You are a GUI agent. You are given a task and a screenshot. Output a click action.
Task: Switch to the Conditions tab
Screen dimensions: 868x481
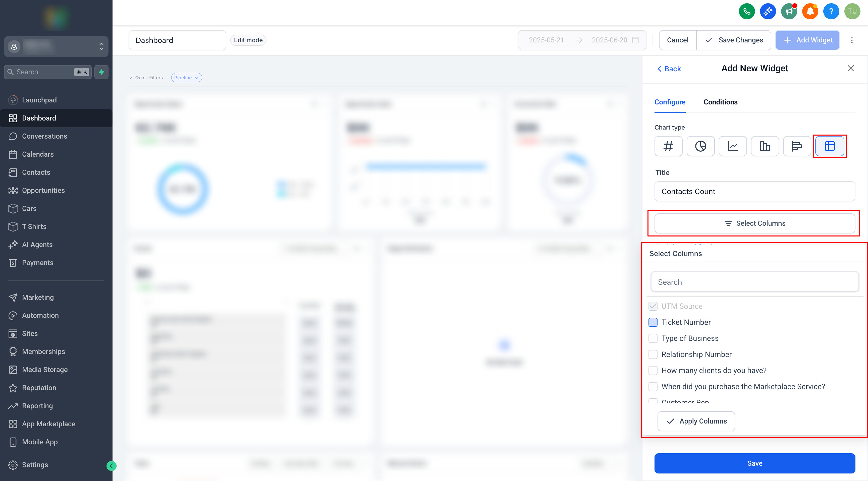(720, 102)
